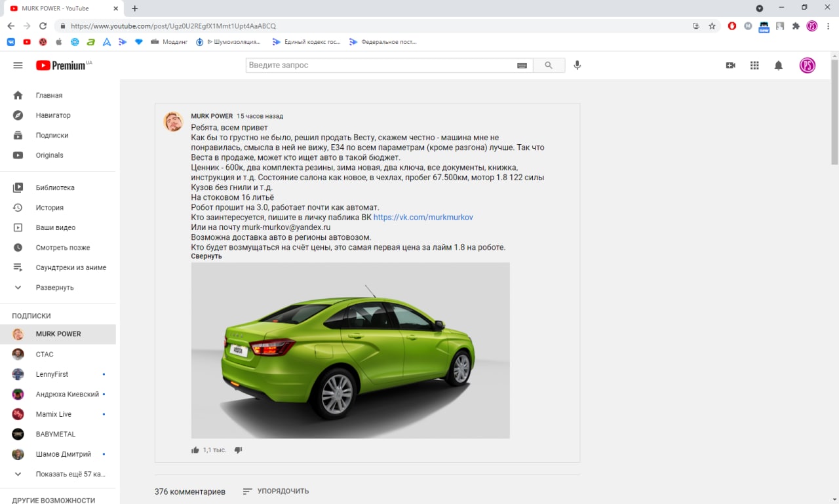
Task: Open the Моддинг bookmark folder
Action: pos(169,42)
